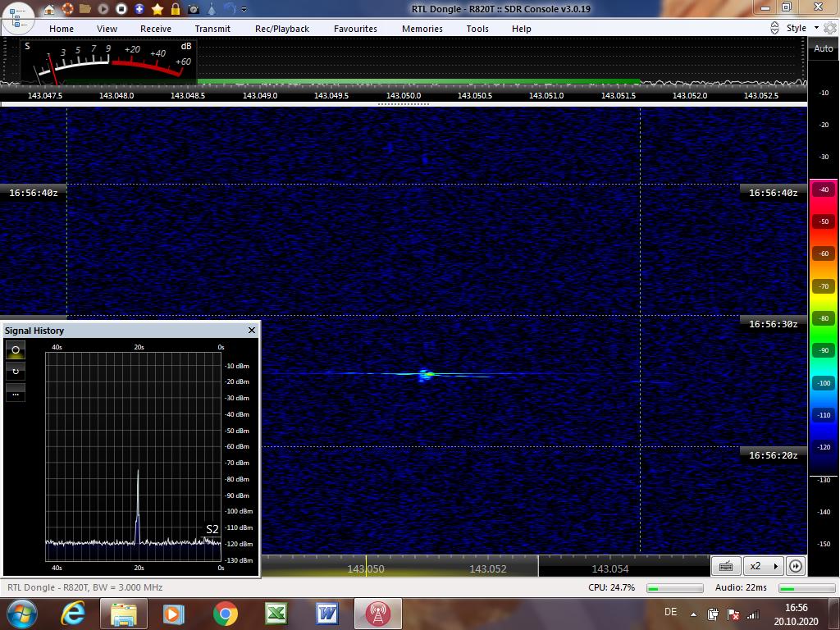Click the 143.054 label on the bottom band bar
This screenshot has width=840, height=630.
(610, 569)
